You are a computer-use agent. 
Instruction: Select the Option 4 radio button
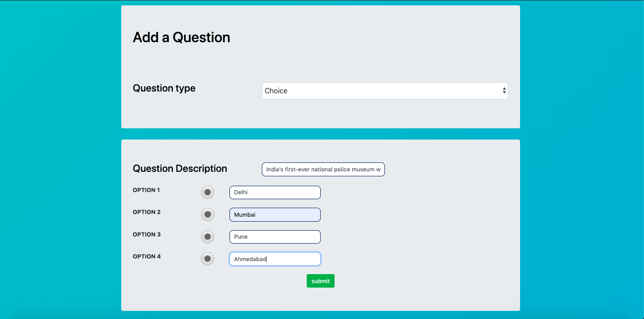tap(207, 258)
